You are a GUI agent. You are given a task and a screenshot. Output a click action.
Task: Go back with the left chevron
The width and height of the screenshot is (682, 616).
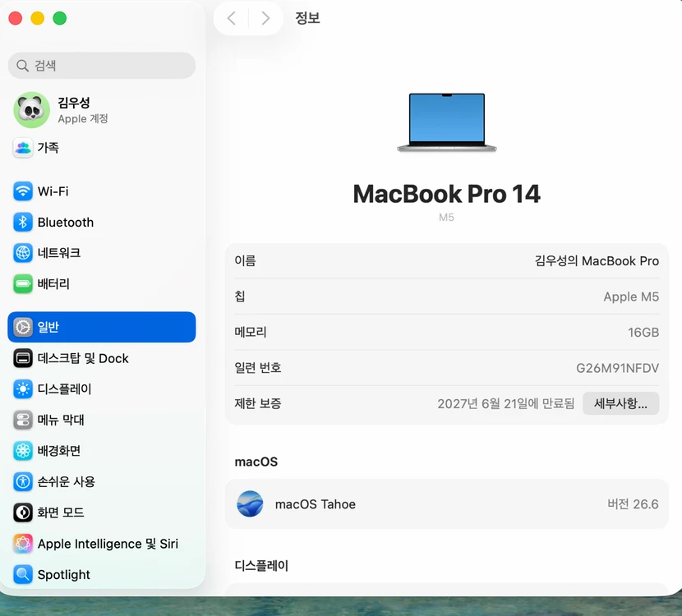coord(232,18)
